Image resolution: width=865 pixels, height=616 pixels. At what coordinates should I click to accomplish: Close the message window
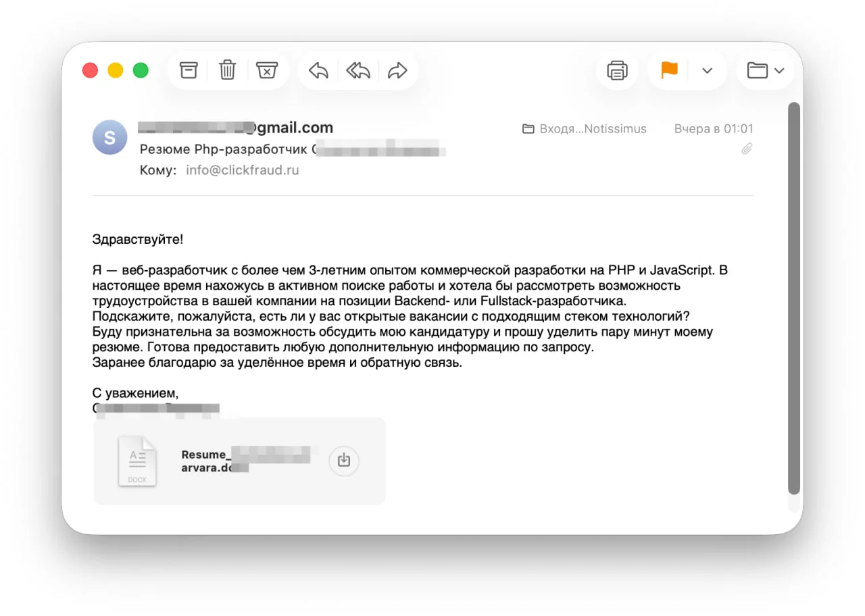(x=90, y=70)
